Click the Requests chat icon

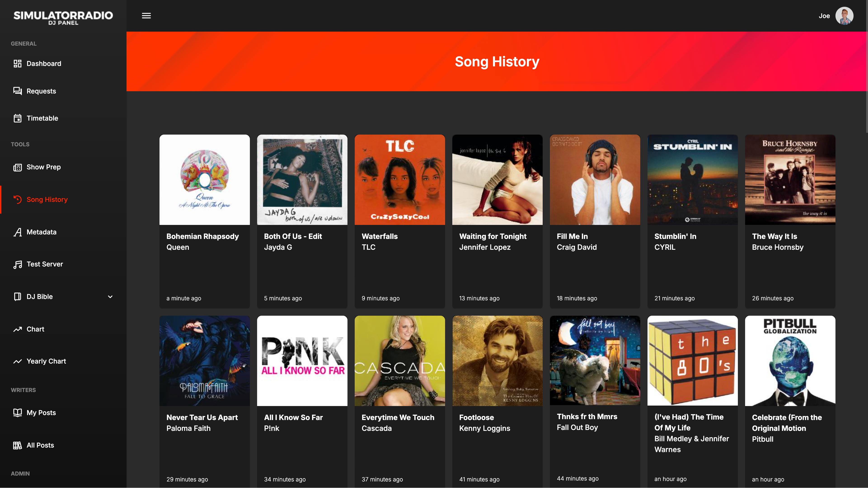point(18,91)
